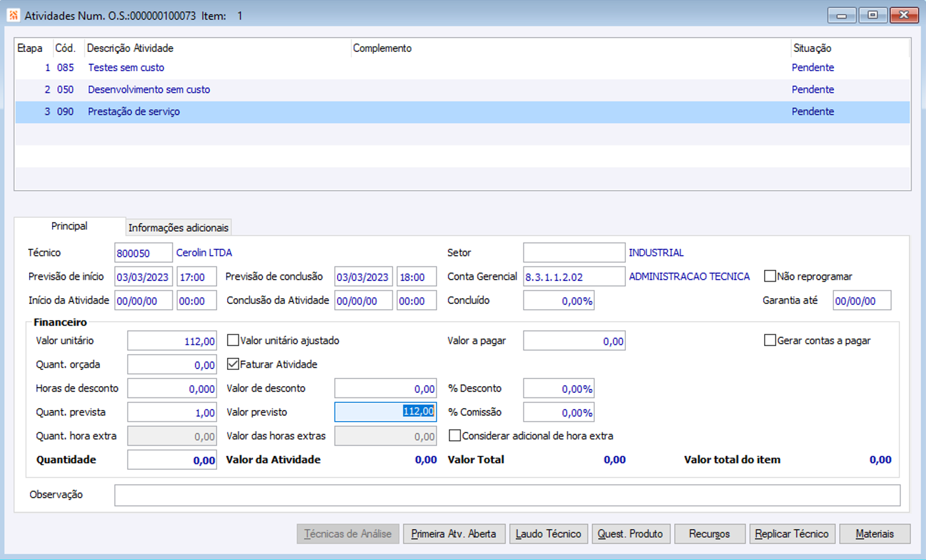
Task: Enable 'Valor unitário ajustado' checkbox
Action: click(233, 340)
